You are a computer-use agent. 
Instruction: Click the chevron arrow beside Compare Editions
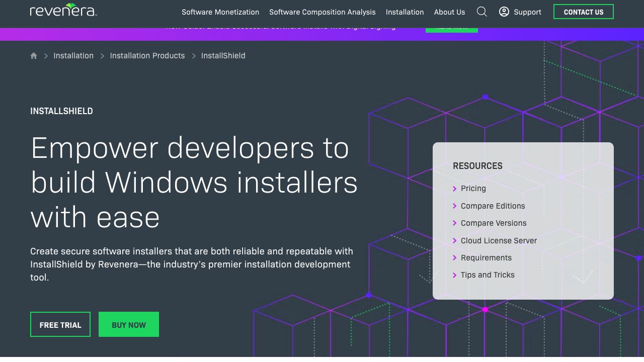pyautogui.click(x=455, y=206)
